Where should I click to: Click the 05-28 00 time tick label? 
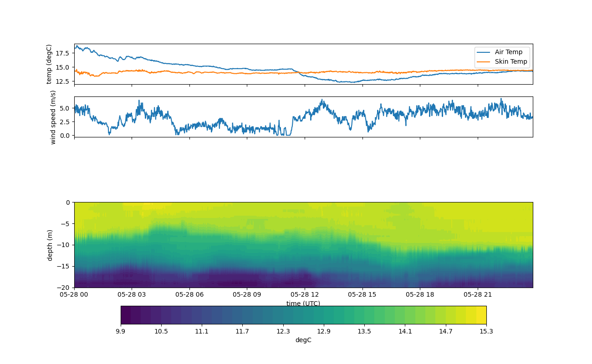click(x=74, y=294)
